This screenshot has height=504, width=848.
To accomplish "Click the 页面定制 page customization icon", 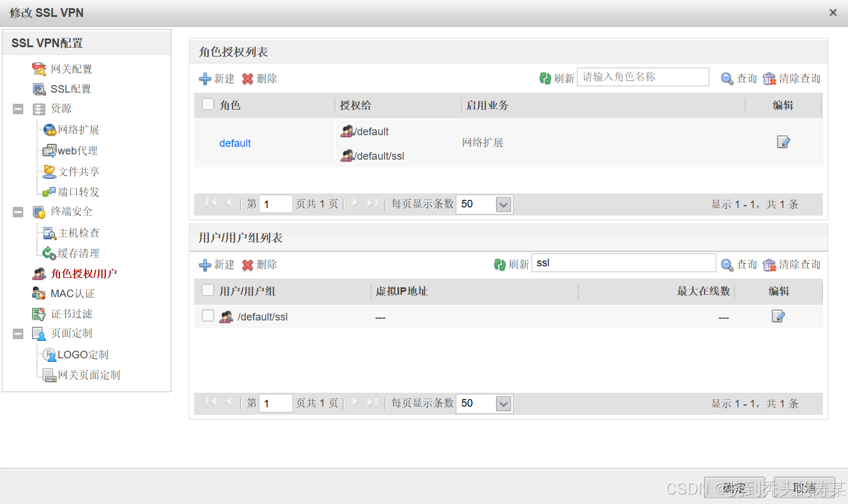I will [39, 334].
